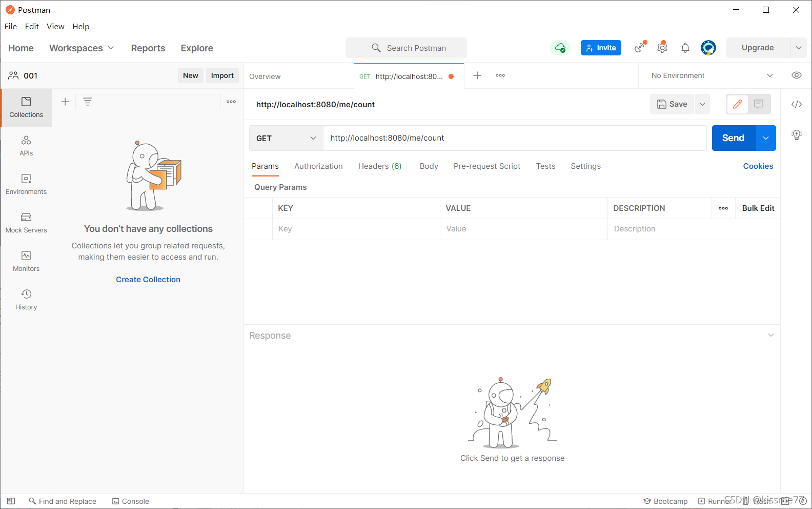Open the Monitors sidebar panel
This screenshot has width=812, height=509.
click(26, 262)
